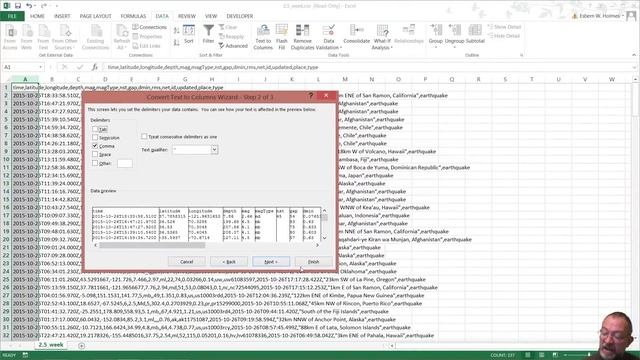The height and width of the screenshot is (360, 640).
Task: Collapse the ribbon with the chevron
Action: 634,55
